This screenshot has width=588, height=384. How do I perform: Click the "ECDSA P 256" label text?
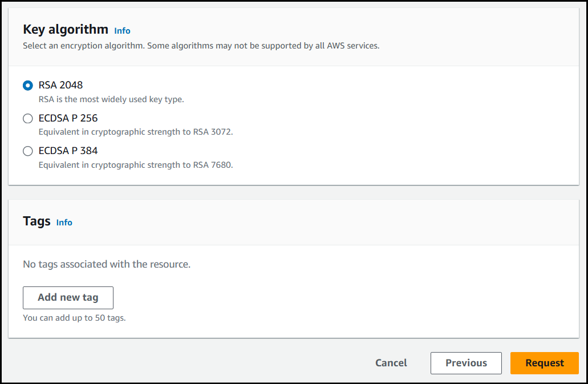click(x=68, y=118)
